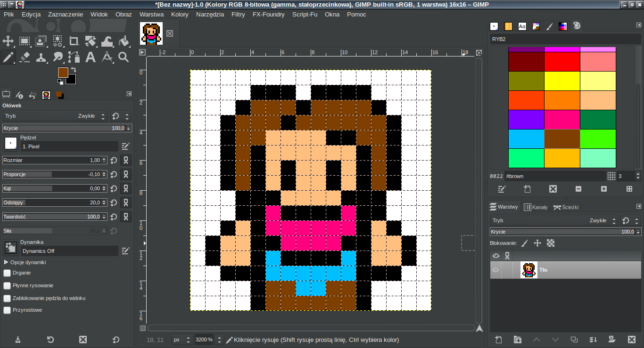The height and width of the screenshot is (348, 644).
Task: Select the Eraser tool
Action: pyautogui.click(x=25, y=57)
